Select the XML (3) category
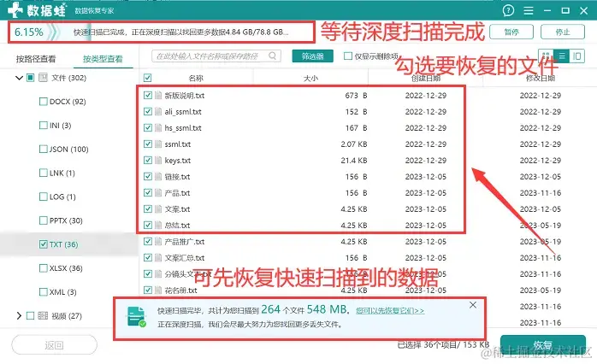This screenshot has height=364, width=597. click(x=62, y=292)
